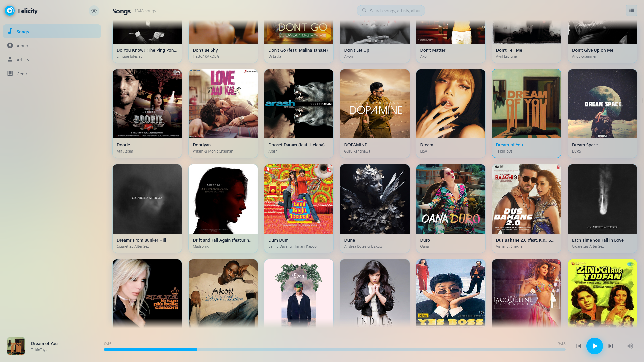The width and height of the screenshot is (644, 362).
Task: Open the Songs section in sidebar
Action: point(52,31)
